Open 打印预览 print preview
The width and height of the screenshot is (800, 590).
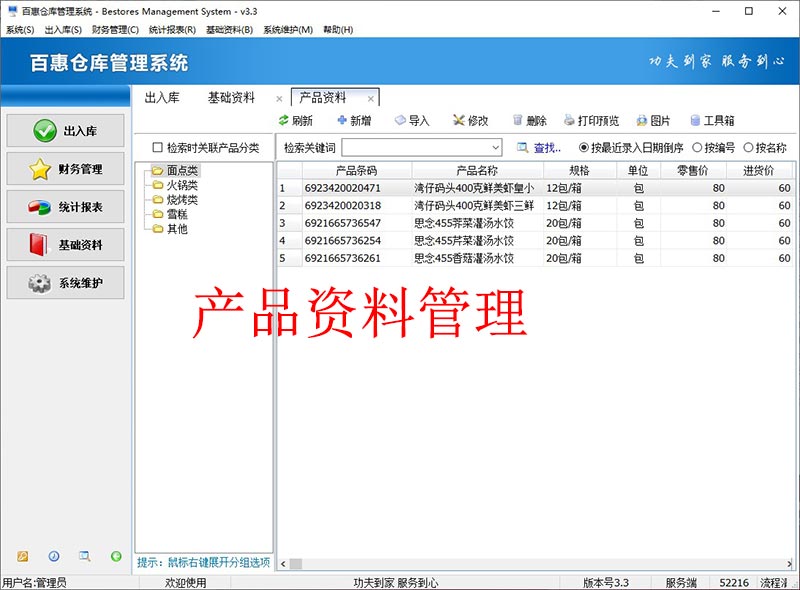[591, 120]
